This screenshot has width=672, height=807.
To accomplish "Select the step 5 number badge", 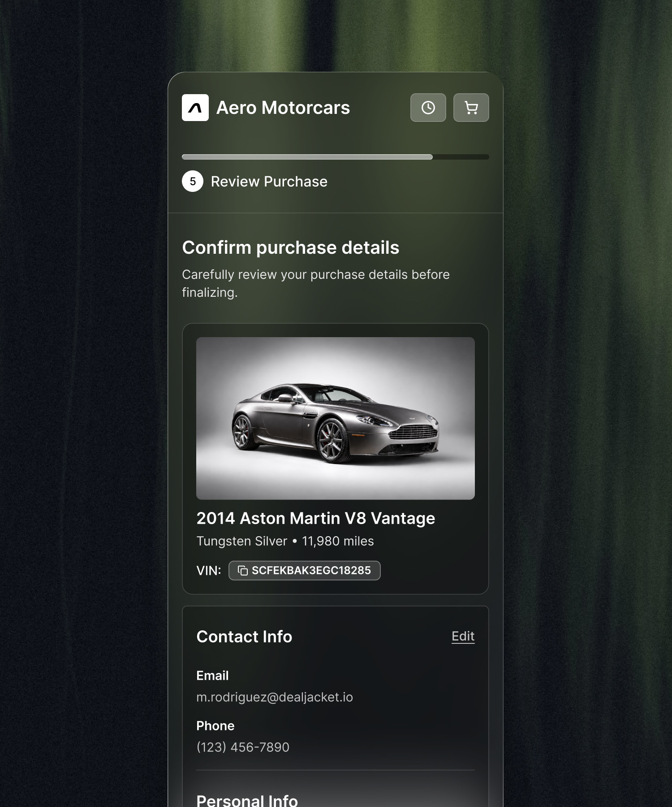I will coord(193,181).
